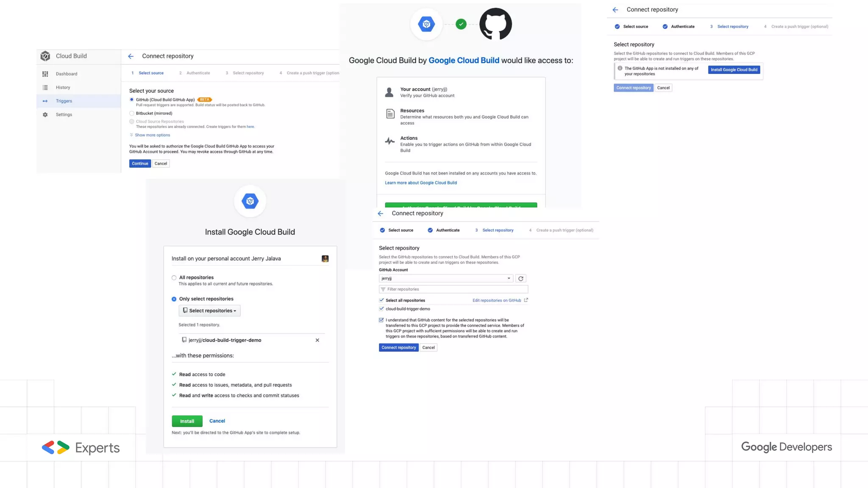
Task: Uncheck the cloud-build-trigger-demo checkbox
Action: coord(381,309)
